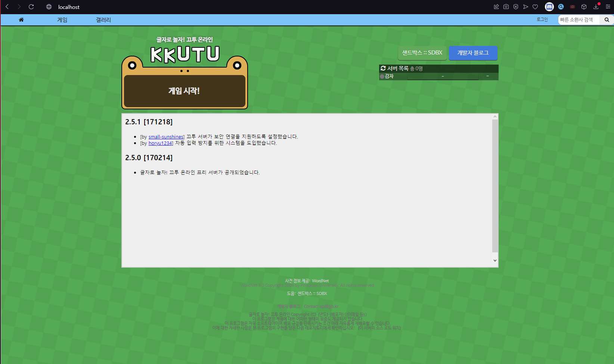614x364 pixels.
Task: Open the 3D box extension icon
Action: (x=583, y=7)
